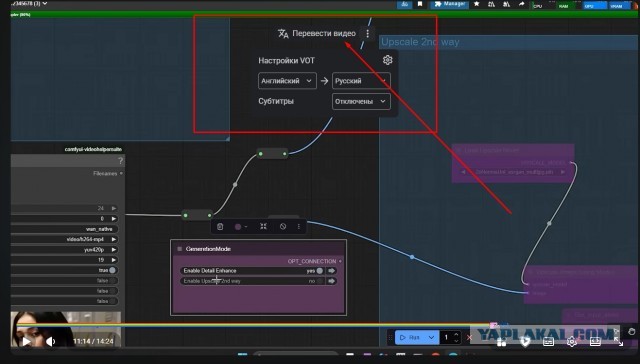Increase the value 0 with its arrow
640x364 pixels.
(114, 218)
